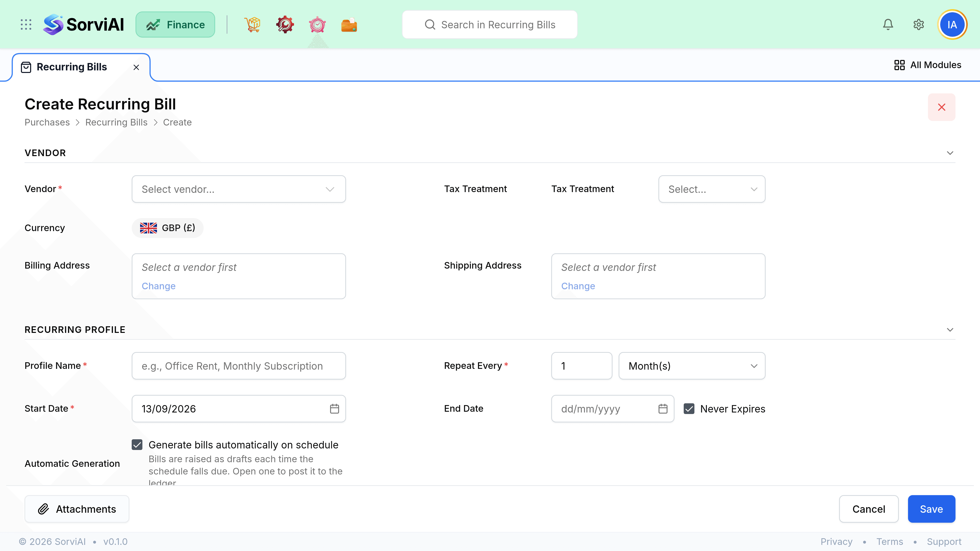The height and width of the screenshot is (551, 980).
Task: Open the Terms link
Action: pos(889,542)
